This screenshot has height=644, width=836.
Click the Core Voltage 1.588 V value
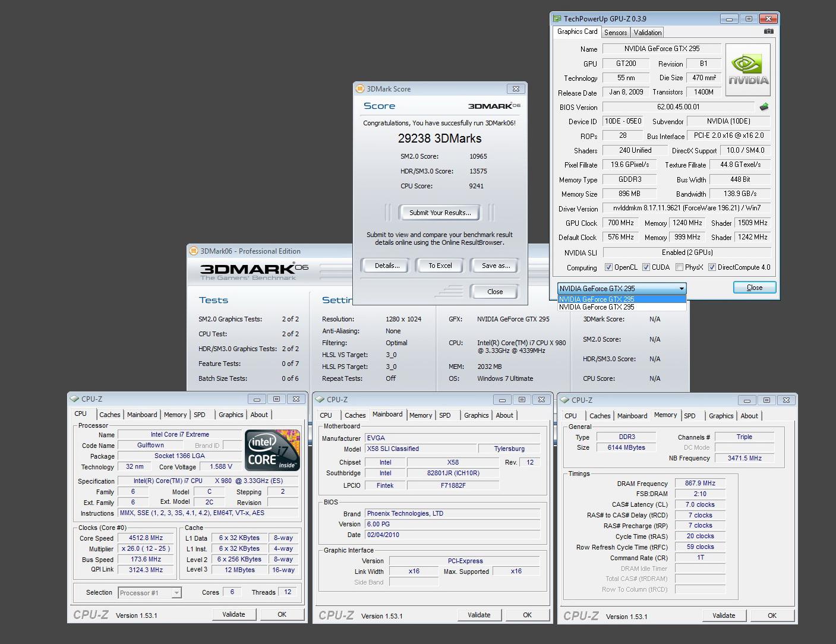pos(220,466)
